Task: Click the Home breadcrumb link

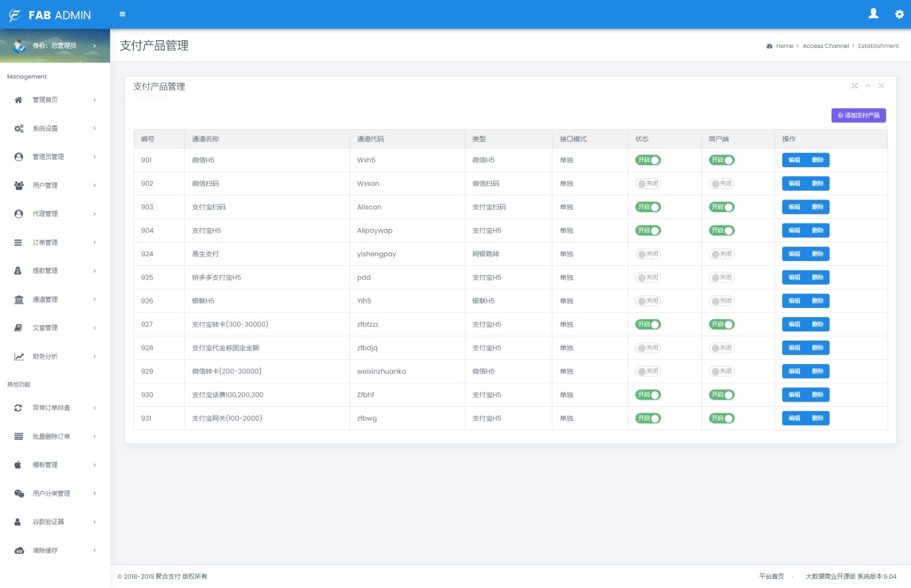Action: pos(784,46)
